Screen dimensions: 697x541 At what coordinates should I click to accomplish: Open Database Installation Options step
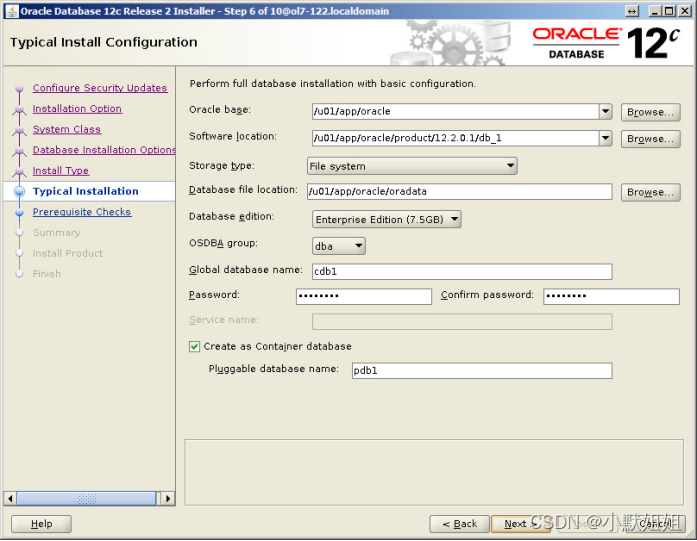[x=104, y=150]
